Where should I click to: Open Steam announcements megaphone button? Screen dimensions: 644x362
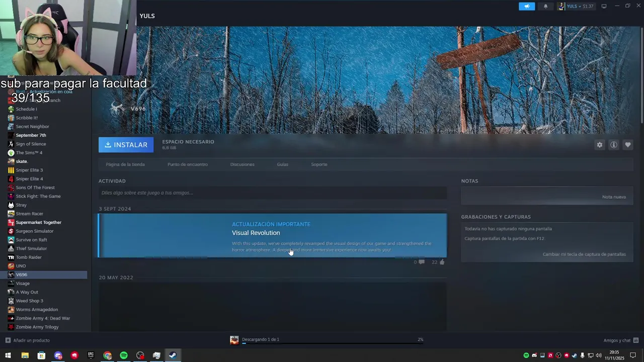[x=527, y=6]
